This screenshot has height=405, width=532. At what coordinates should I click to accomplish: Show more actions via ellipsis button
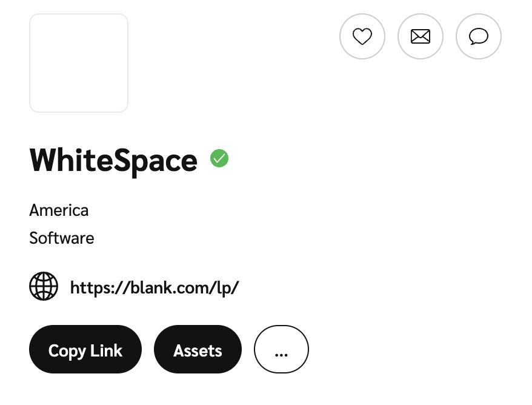(x=281, y=350)
